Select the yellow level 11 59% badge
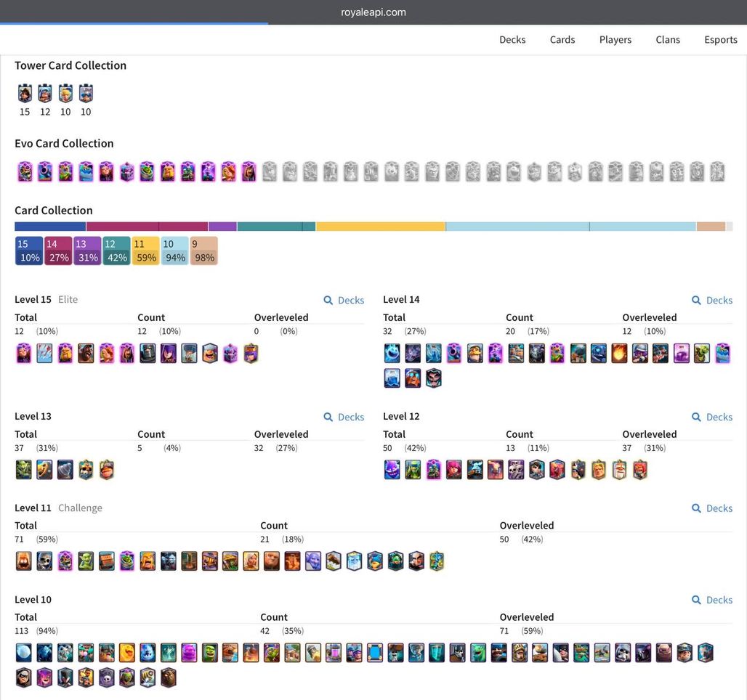The width and height of the screenshot is (747, 700). point(146,251)
